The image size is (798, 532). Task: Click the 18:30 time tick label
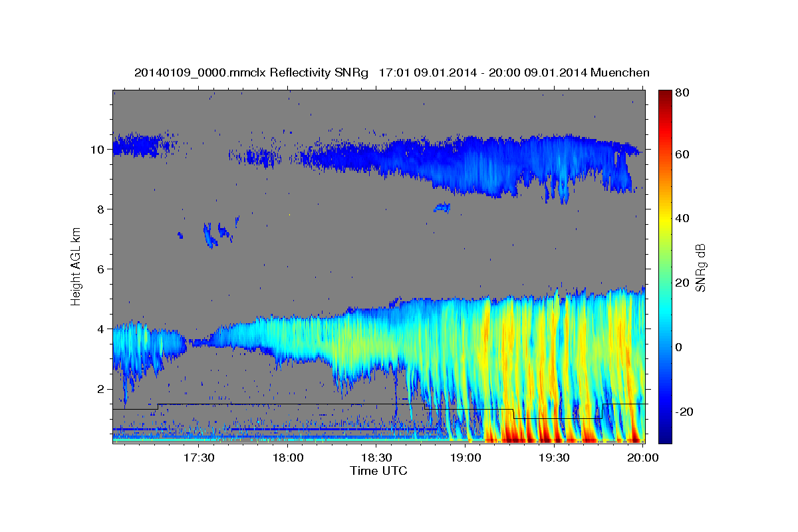click(376, 458)
